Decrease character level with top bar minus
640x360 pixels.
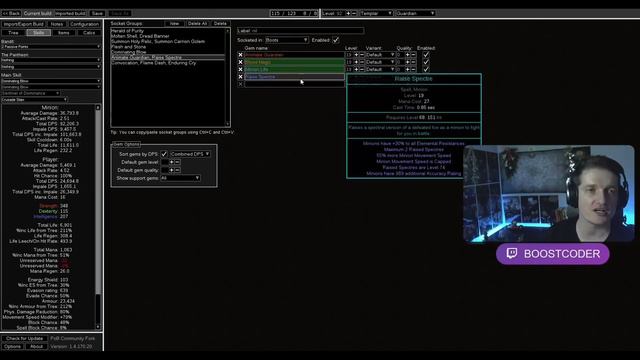tap(354, 13)
